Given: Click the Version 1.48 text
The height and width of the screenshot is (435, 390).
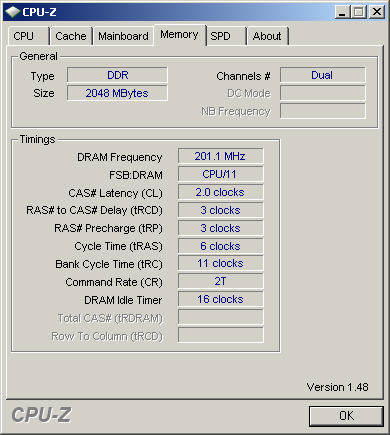Looking at the screenshot, I should coord(337,387).
